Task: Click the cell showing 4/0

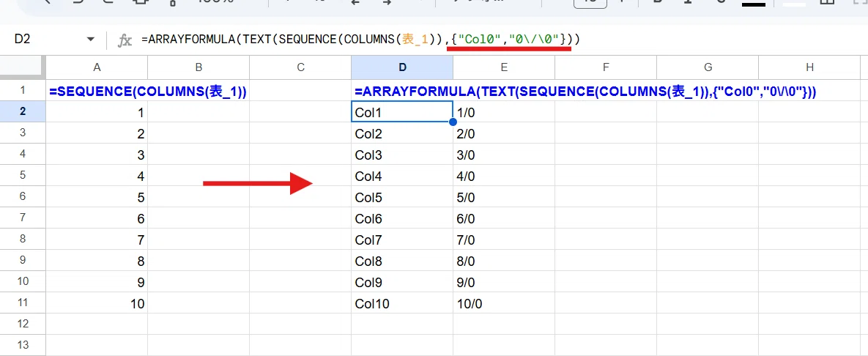Action: point(504,176)
